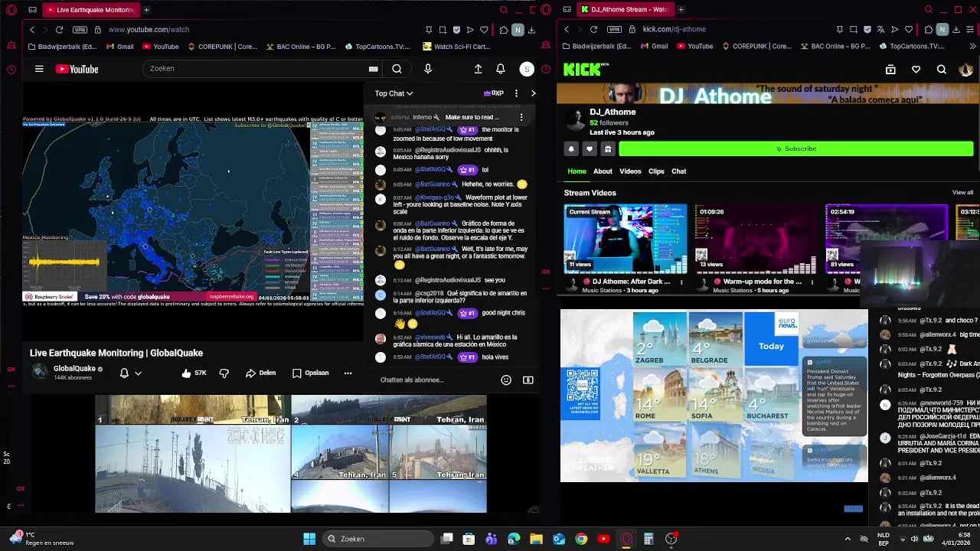Open Kick browse channels icon

pyautogui.click(x=890, y=70)
